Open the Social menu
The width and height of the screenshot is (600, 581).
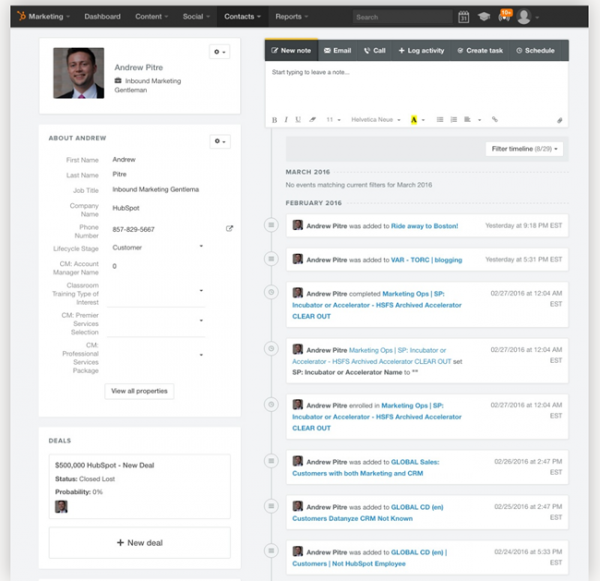point(196,16)
